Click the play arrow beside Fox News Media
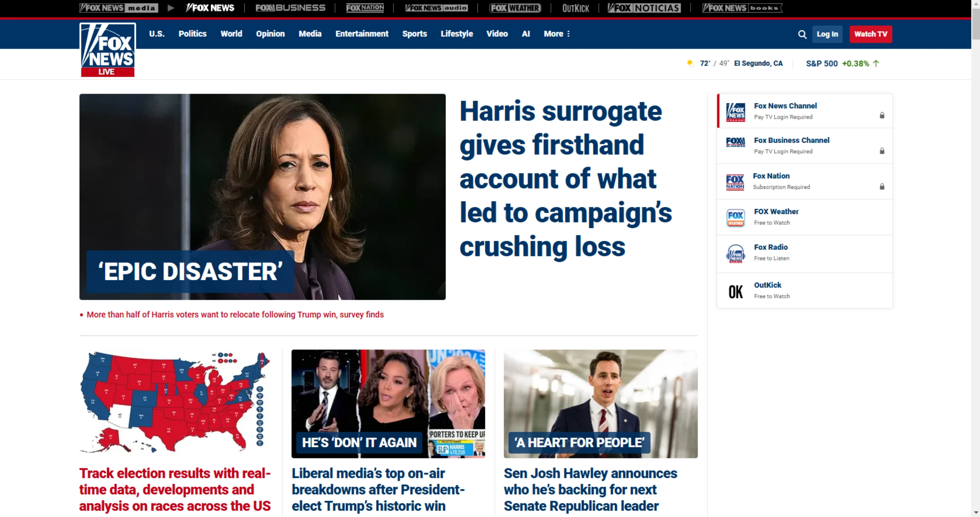The image size is (980, 517). [171, 8]
